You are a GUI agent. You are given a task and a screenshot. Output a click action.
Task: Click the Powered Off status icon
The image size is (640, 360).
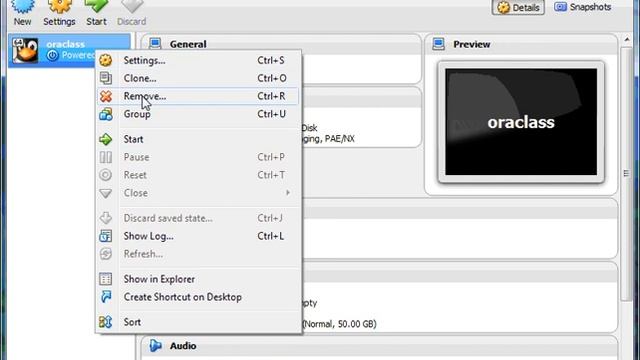click(x=52, y=55)
